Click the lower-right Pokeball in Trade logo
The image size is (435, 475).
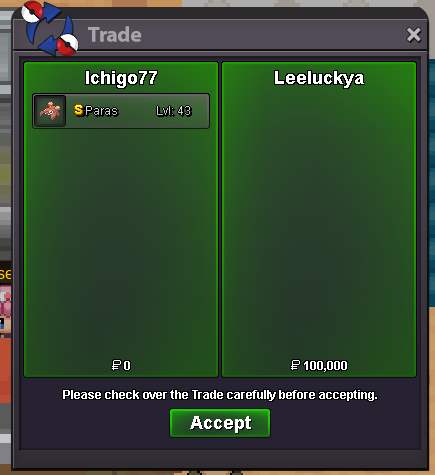coord(67,44)
